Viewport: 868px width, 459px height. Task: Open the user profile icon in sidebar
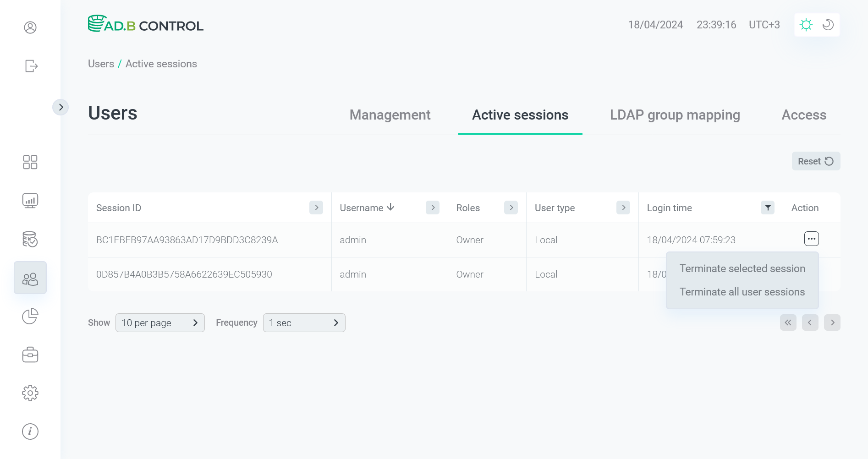click(x=30, y=27)
